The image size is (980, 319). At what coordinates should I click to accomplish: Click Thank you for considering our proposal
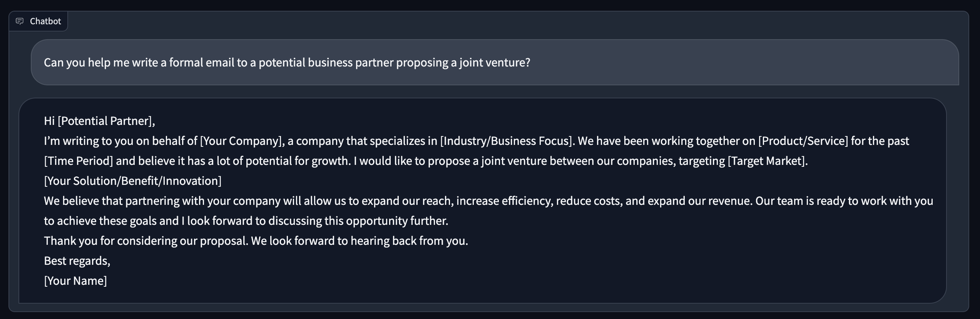click(x=146, y=241)
